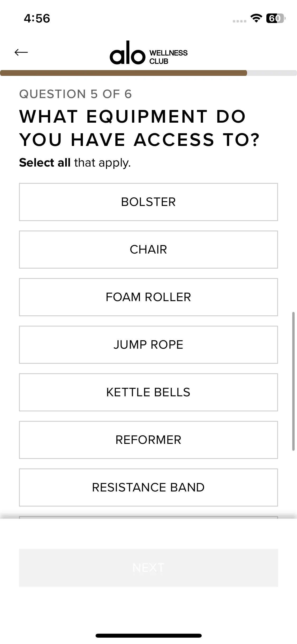
Task: Tap the Wi-Fi status icon
Action: pos(256,18)
